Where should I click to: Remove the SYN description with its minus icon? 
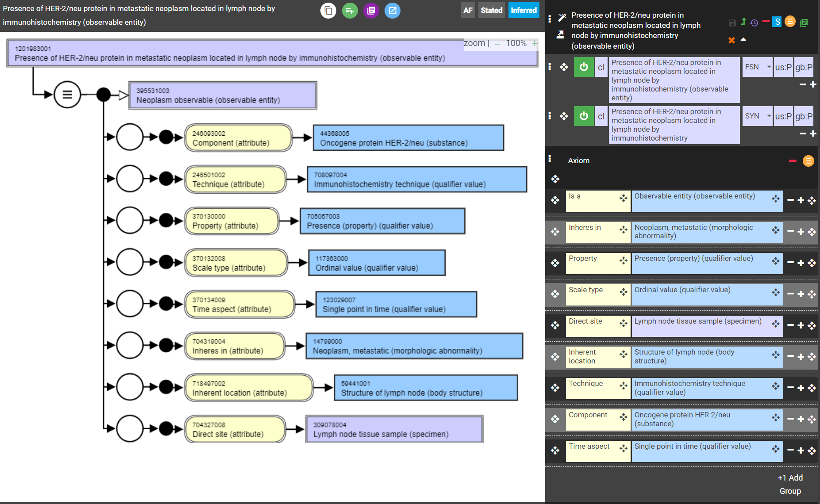pyautogui.click(x=803, y=134)
